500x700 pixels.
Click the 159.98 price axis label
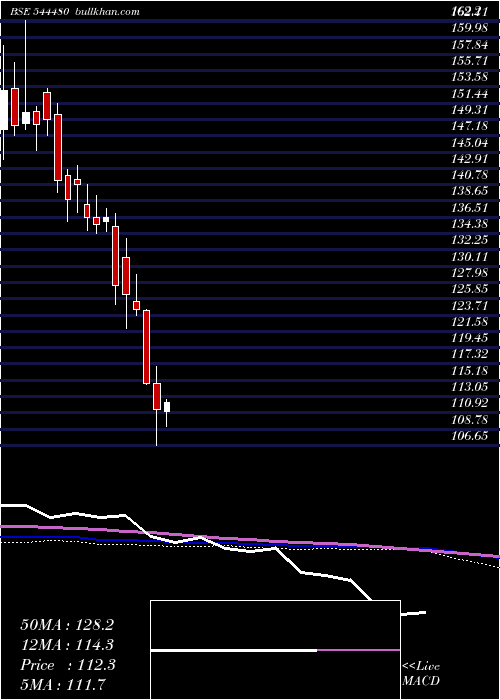[468, 28]
